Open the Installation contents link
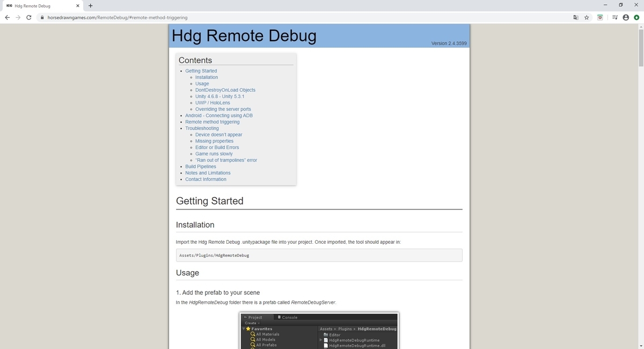The height and width of the screenshot is (349, 644). coord(207,77)
